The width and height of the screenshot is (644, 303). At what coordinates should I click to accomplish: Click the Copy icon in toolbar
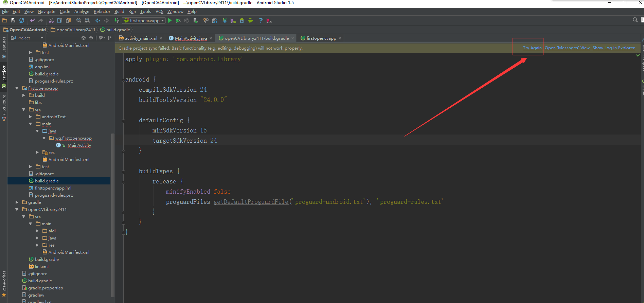[x=60, y=20]
